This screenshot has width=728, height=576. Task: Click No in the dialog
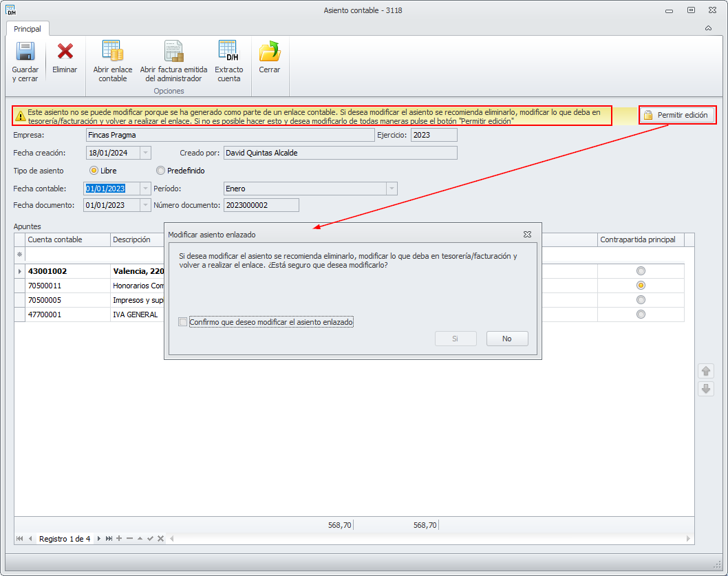(507, 339)
